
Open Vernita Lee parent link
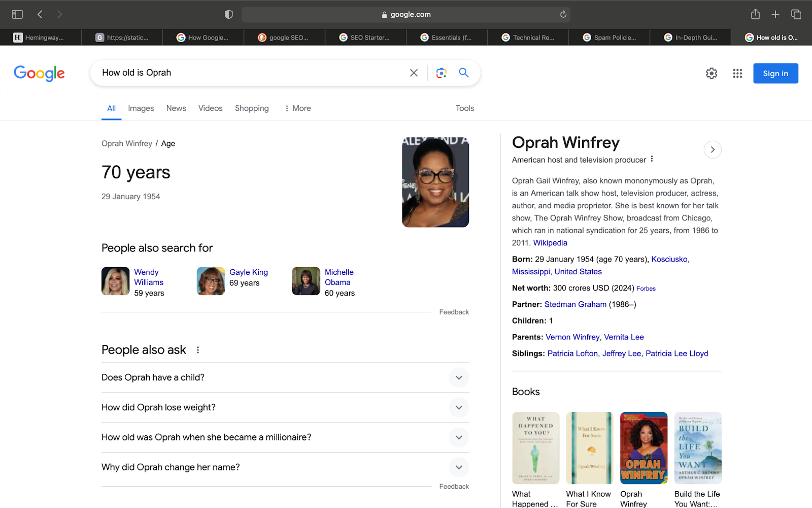coord(624,337)
